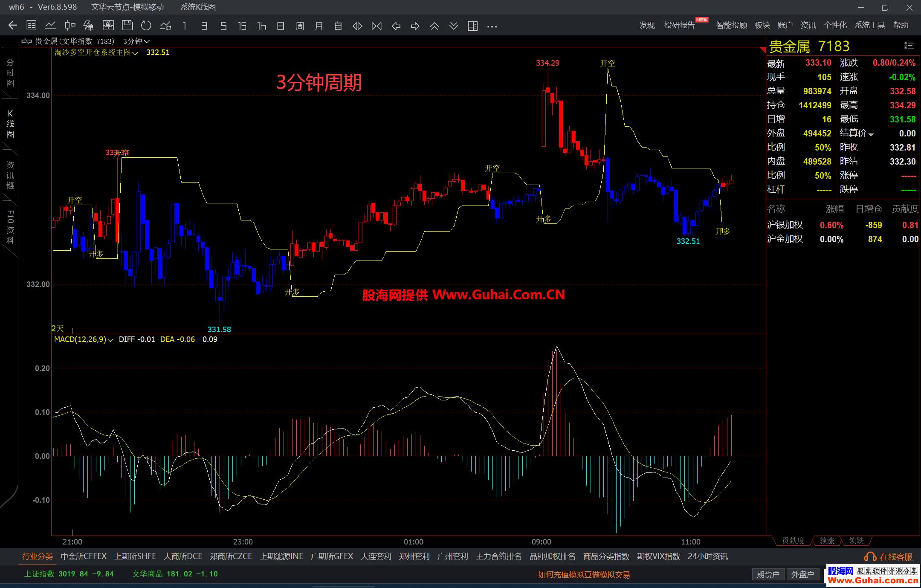Switch to the 领涨 tab
921x588 pixels.
pyautogui.click(x=826, y=540)
